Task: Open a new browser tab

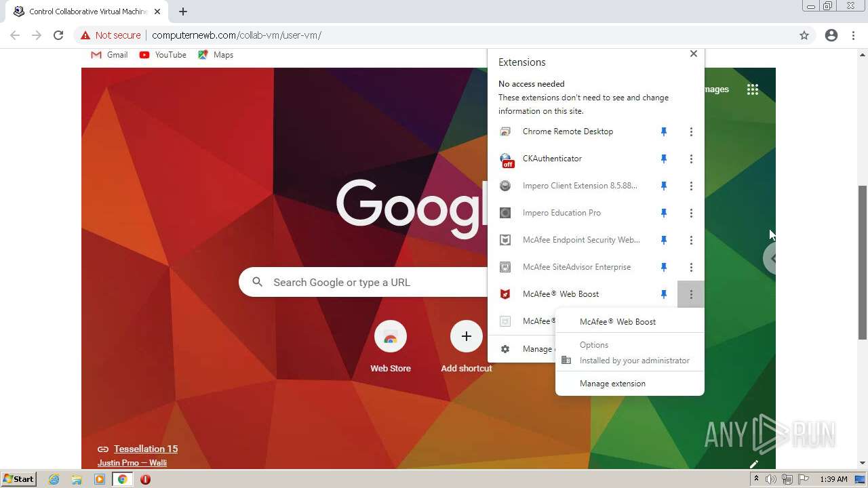Action: click(183, 12)
